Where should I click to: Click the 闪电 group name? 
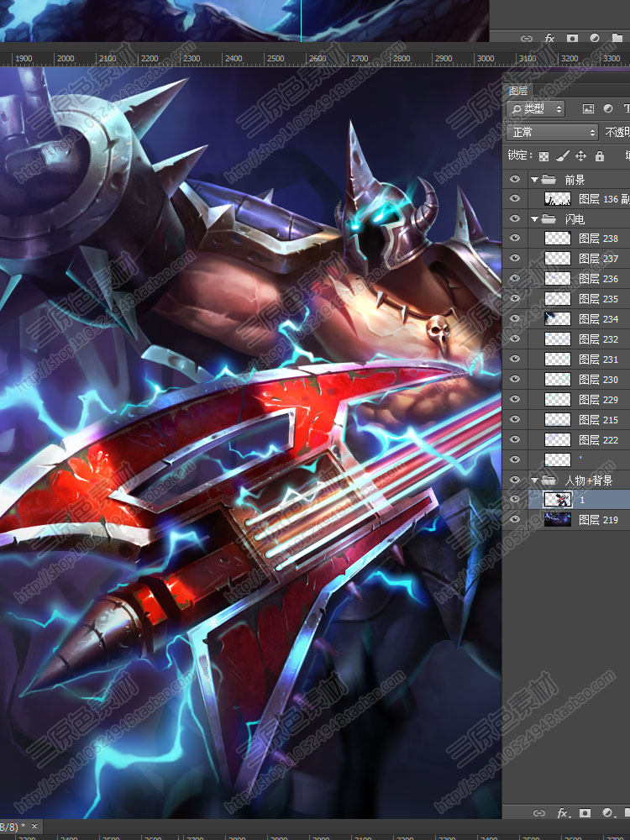point(575,219)
